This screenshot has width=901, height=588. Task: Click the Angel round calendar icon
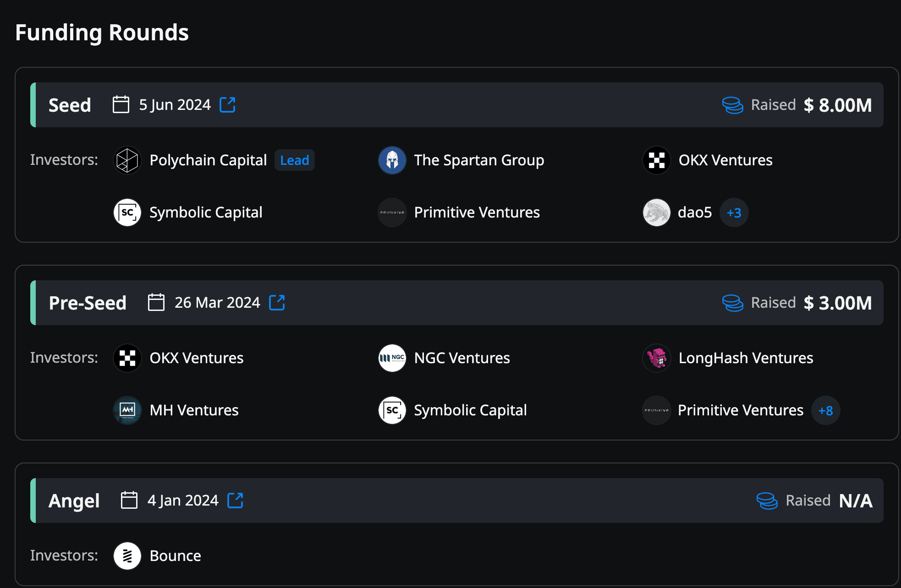click(129, 500)
